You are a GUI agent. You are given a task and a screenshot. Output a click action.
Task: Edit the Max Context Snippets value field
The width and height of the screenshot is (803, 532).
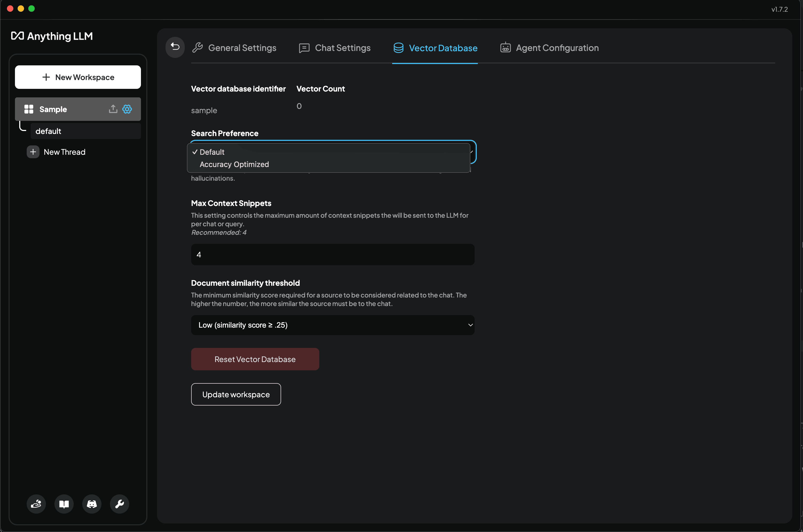[333, 254]
